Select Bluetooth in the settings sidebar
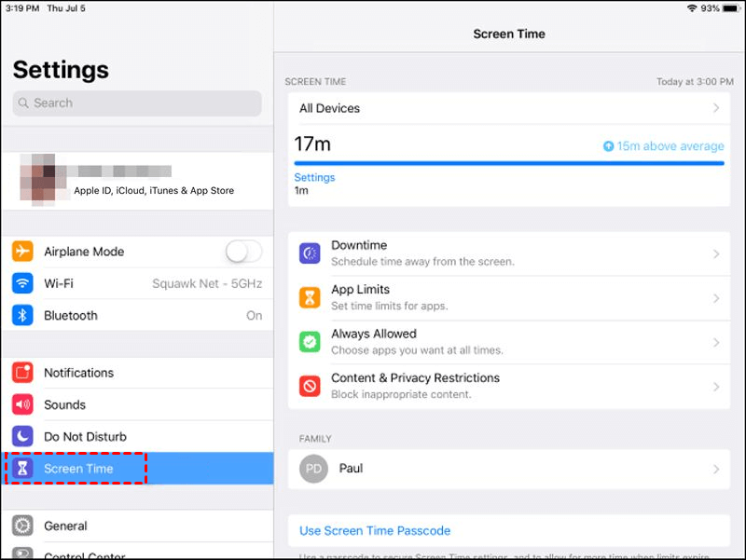 tap(137, 315)
